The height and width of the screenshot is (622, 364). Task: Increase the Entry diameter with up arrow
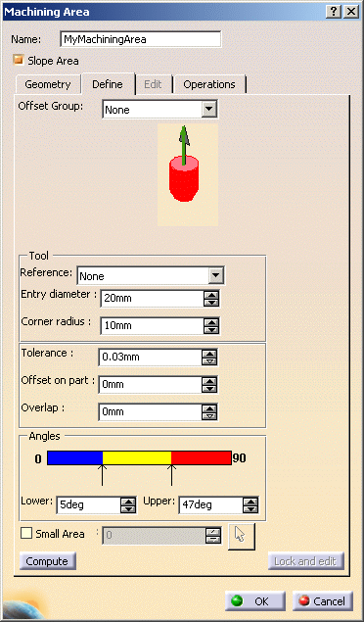tap(211, 295)
